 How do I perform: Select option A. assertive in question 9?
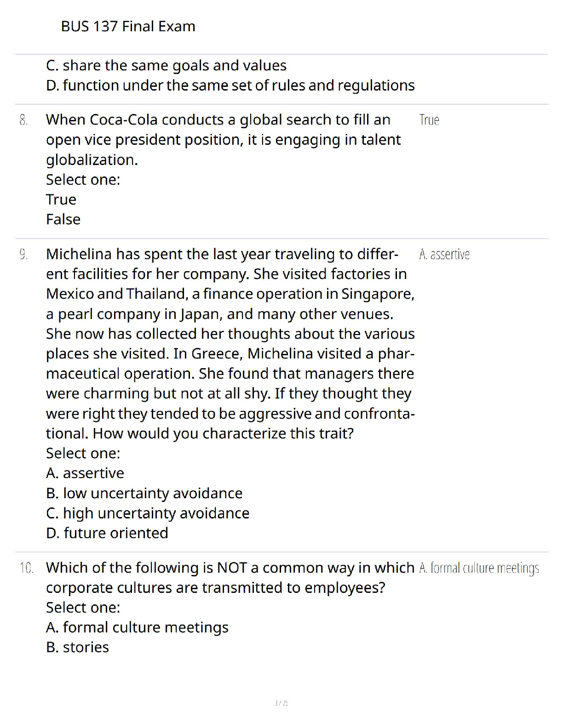pyautogui.click(x=85, y=473)
